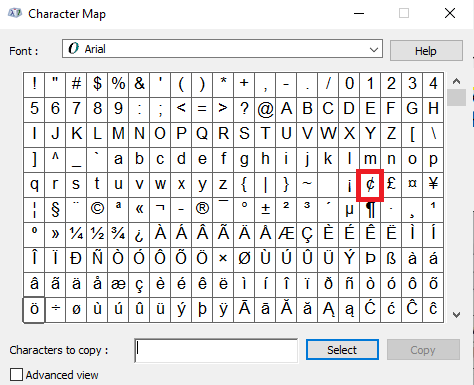Select the percent % character
Image resolution: width=474 pixels, height=385 pixels.
click(x=118, y=85)
